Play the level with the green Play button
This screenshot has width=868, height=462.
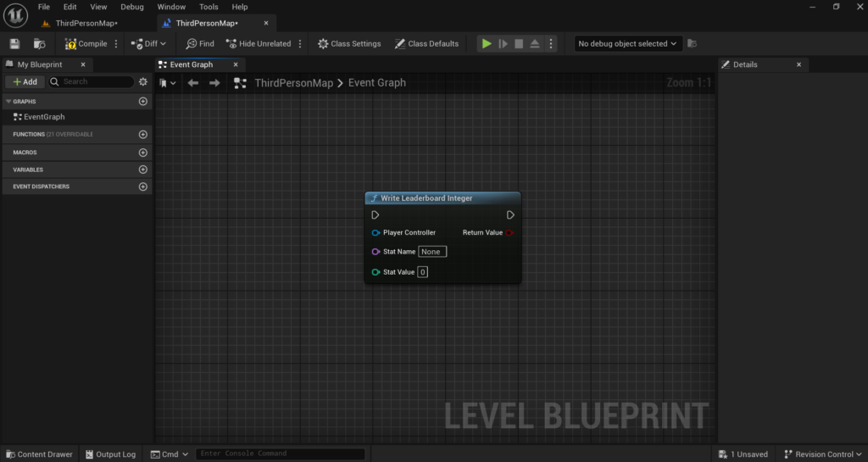[x=487, y=44]
